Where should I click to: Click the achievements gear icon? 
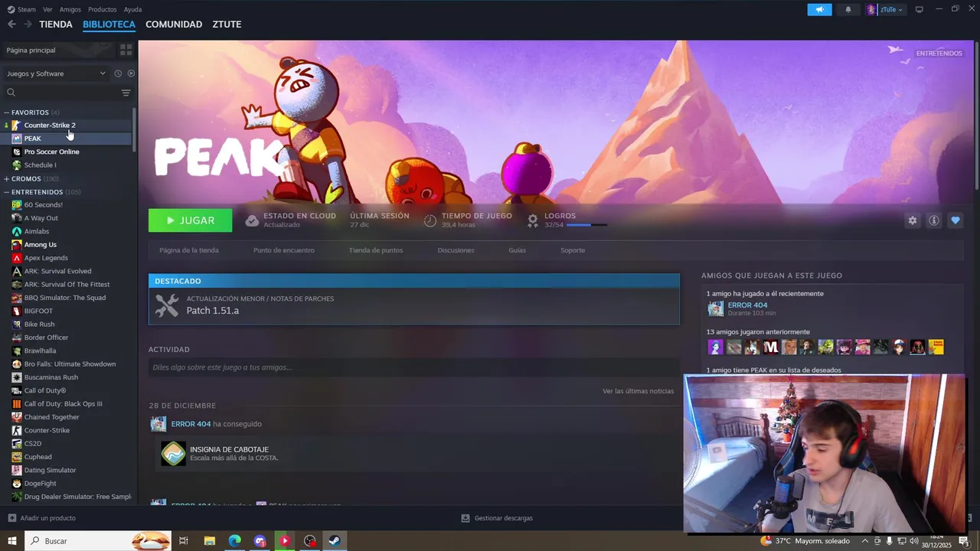533,220
